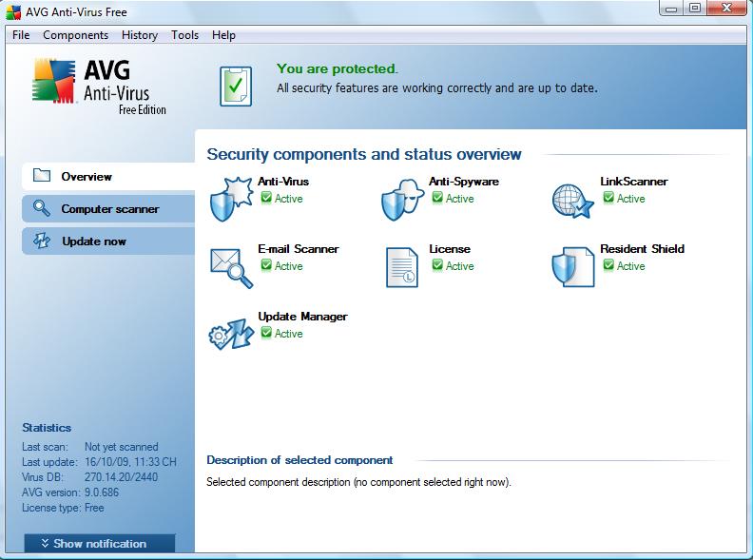Screen dimensions: 753x560
Task: Click Update Manager Active green checkmark
Action: tap(267, 334)
